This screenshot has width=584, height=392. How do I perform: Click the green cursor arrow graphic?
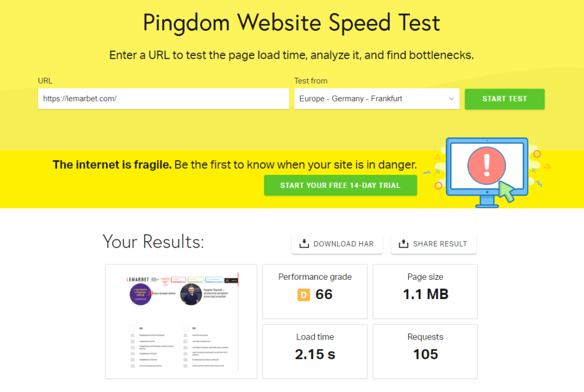point(506,191)
